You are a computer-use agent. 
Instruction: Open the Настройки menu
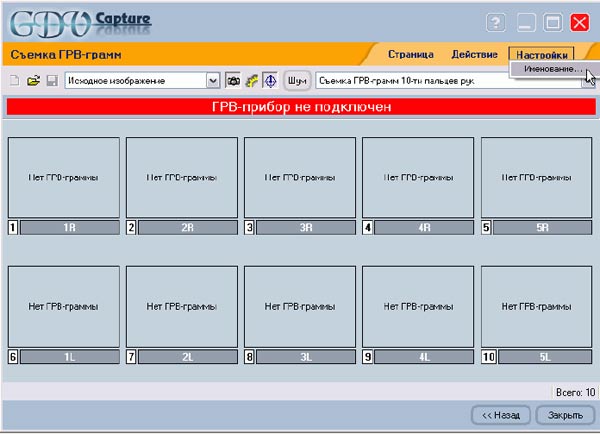coord(541,53)
